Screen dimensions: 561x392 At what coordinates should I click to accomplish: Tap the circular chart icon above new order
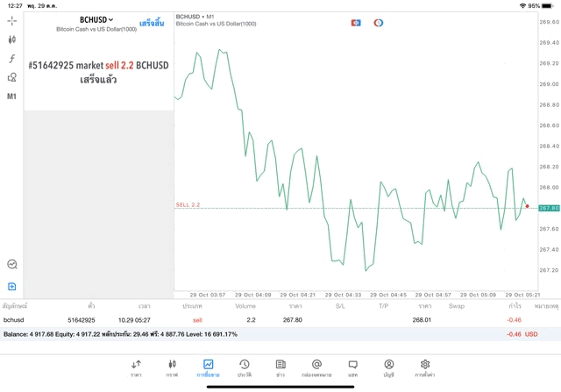tap(12, 264)
